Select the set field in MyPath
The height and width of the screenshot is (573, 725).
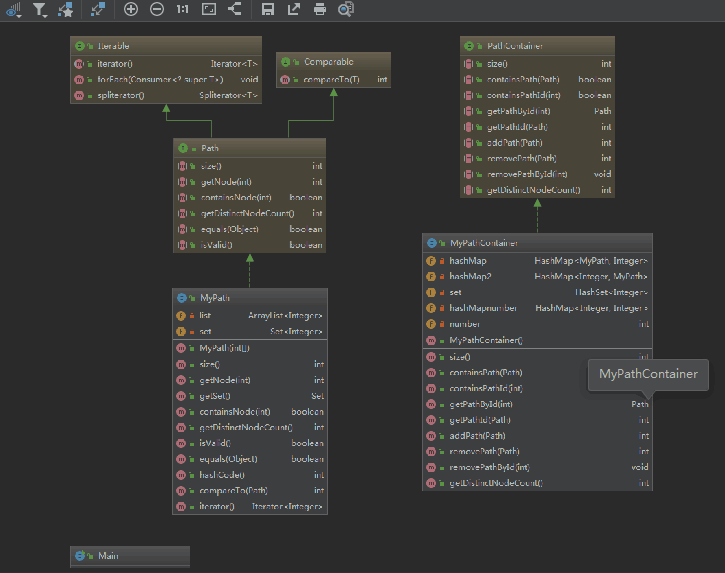pyautogui.click(x=250, y=331)
